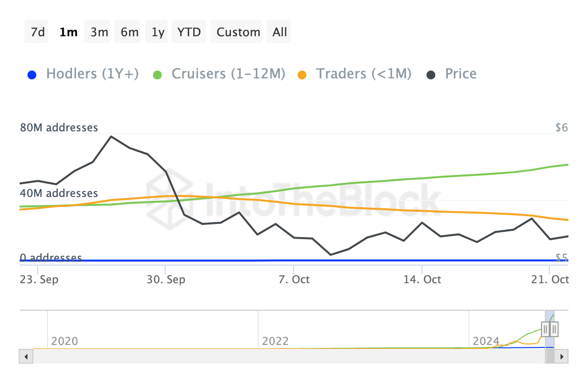588x392 pixels.
Task: Select the 7d time range
Action: point(38,32)
